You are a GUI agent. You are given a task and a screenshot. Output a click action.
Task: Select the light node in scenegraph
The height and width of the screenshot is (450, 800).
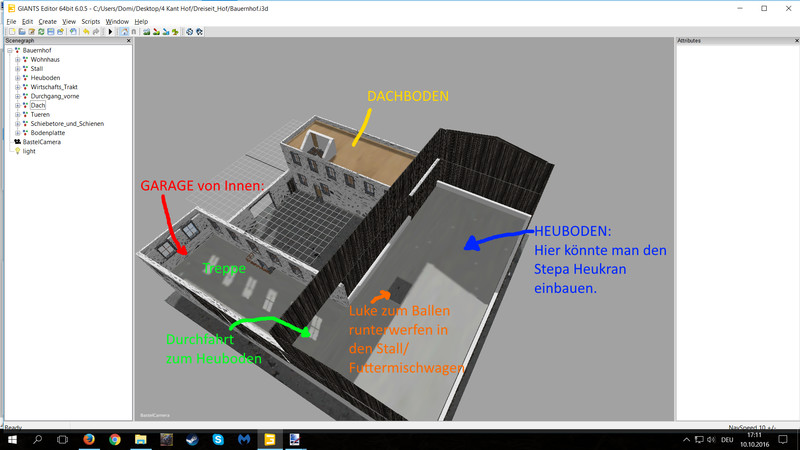(29, 151)
